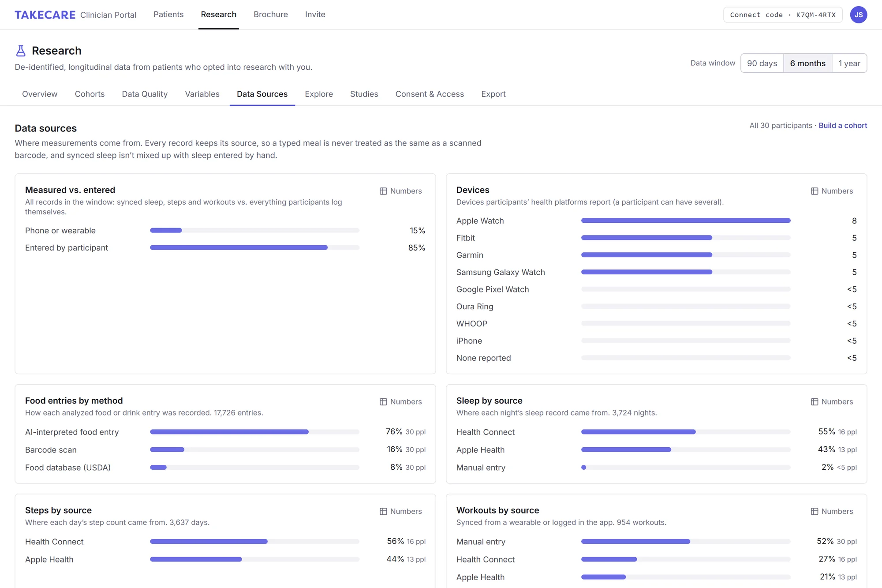Image resolution: width=882 pixels, height=588 pixels.
Task: Click the Research top nav item
Action: (x=219, y=15)
